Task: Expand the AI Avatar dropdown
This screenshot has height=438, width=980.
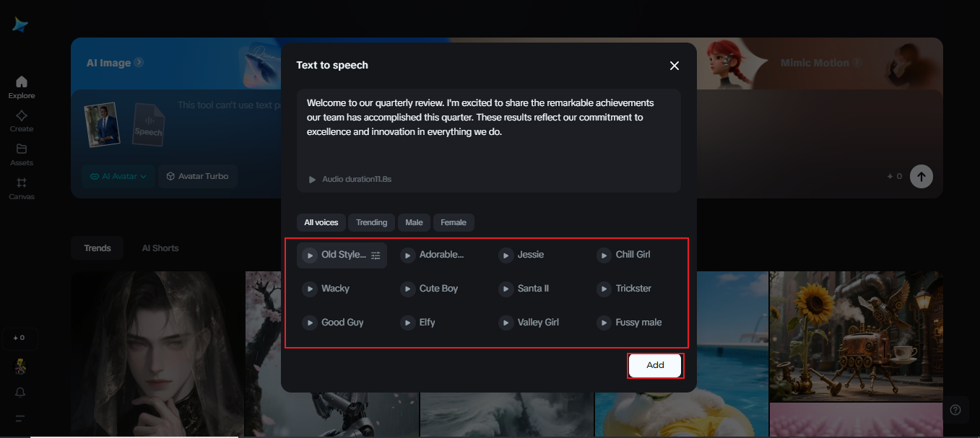Action: (x=118, y=176)
